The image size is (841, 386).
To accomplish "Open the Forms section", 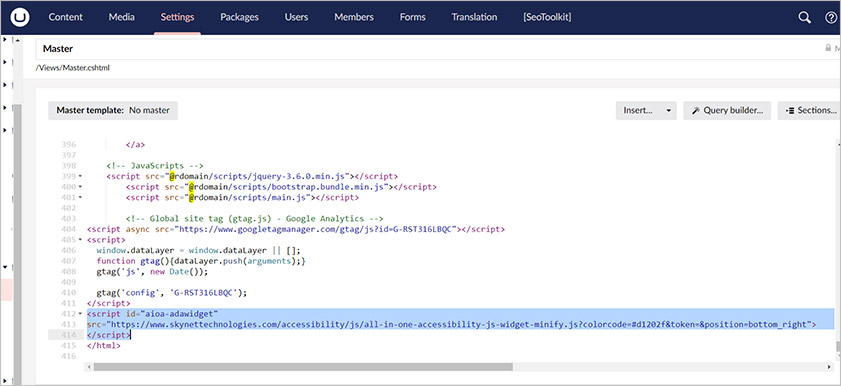I will pyautogui.click(x=412, y=17).
